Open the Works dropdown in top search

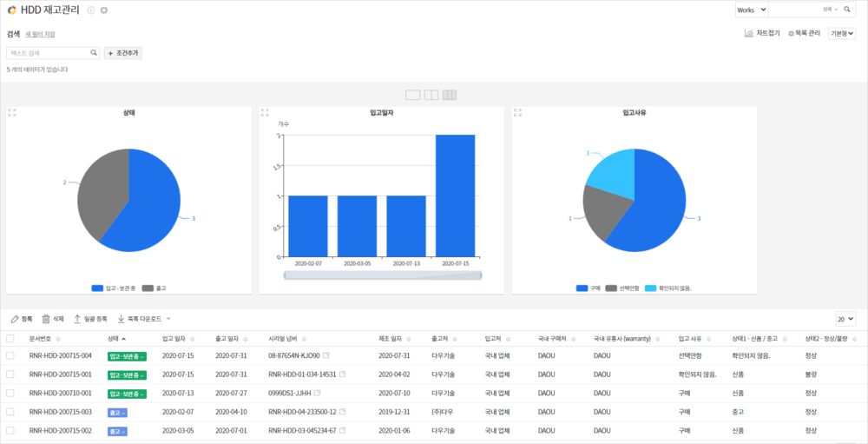(x=751, y=10)
